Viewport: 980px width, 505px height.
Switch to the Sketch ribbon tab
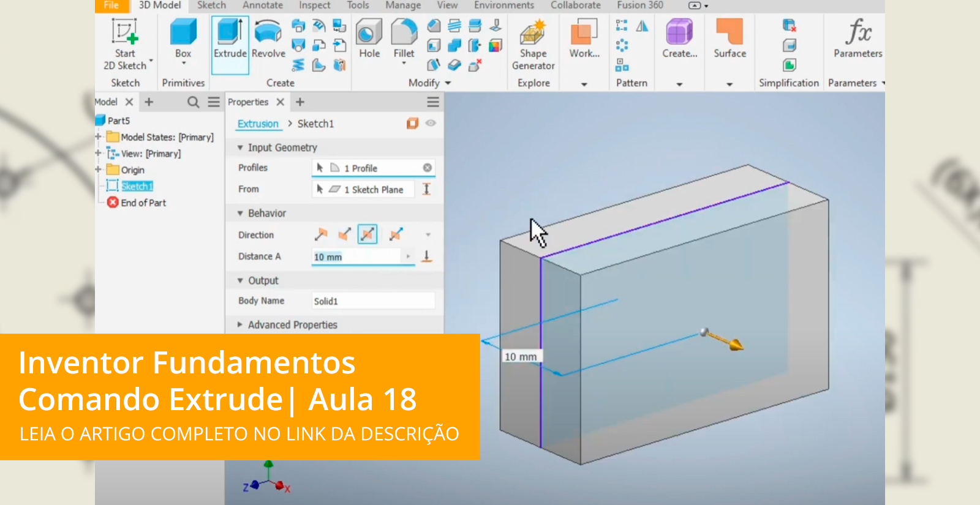pos(211,6)
